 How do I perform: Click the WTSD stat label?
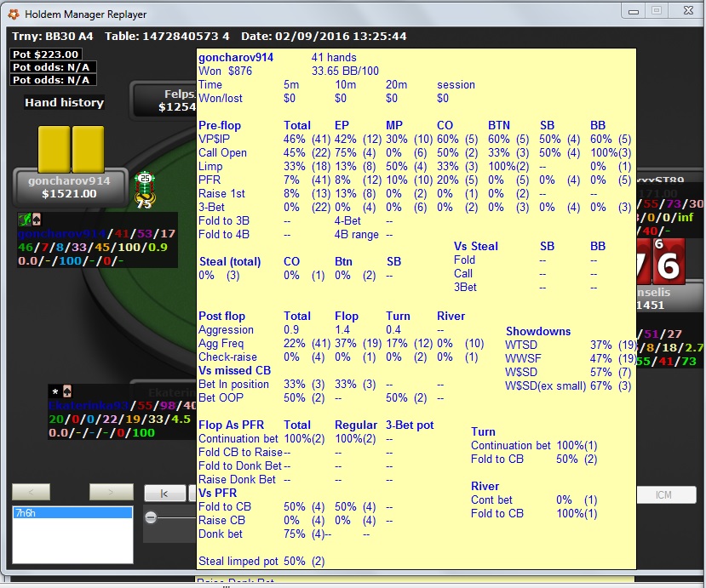(x=521, y=345)
